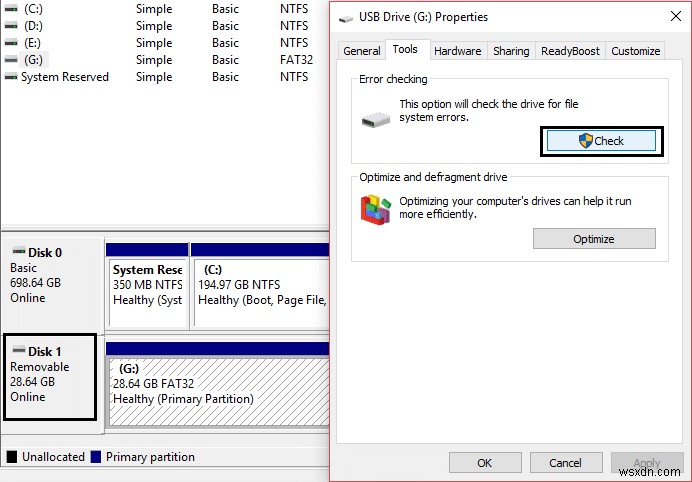The height and width of the screenshot is (482, 692).
Task: Click Simple layout in the D: row
Action: (x=154, y=26)
